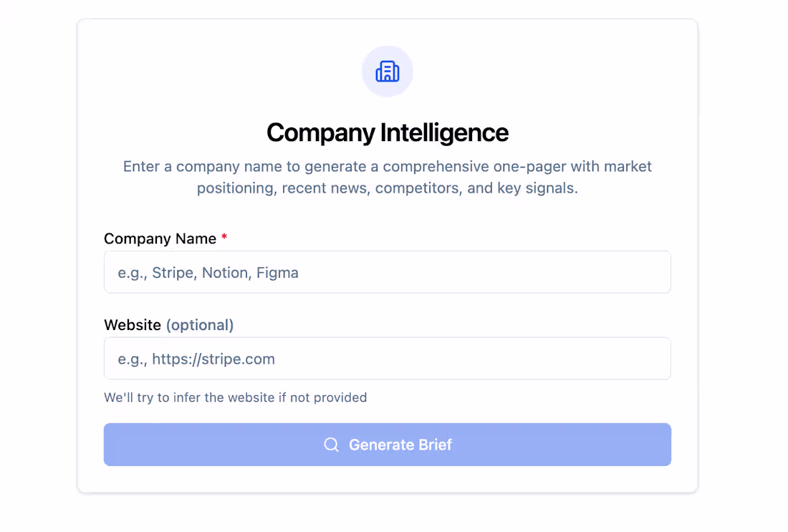Focus the Website URL input field
788x532 pixels.
coord(388,358)
